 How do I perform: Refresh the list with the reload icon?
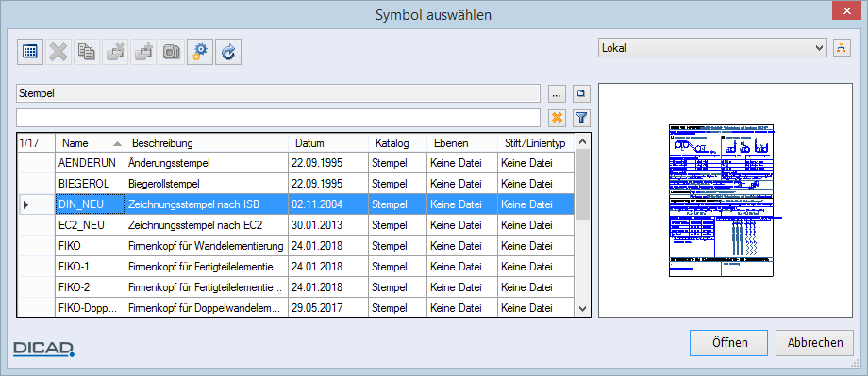click(228, 52)
